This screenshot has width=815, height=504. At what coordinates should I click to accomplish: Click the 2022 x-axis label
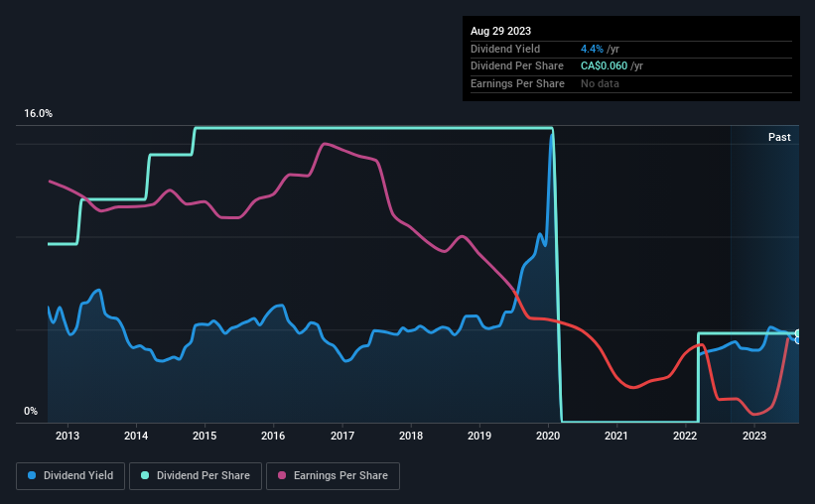(685, 436)
